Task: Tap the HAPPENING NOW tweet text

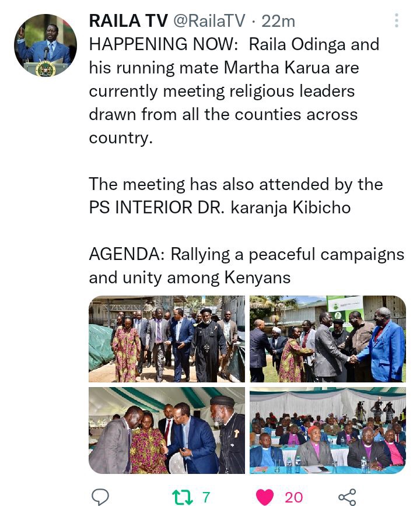Action: click(x=234, y=91)
